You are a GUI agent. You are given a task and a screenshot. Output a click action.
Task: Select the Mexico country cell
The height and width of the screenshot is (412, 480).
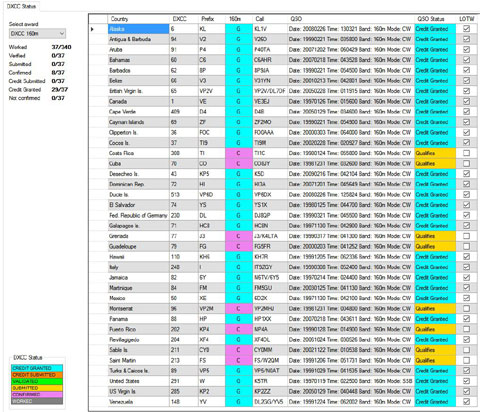(x=139, y=298)
